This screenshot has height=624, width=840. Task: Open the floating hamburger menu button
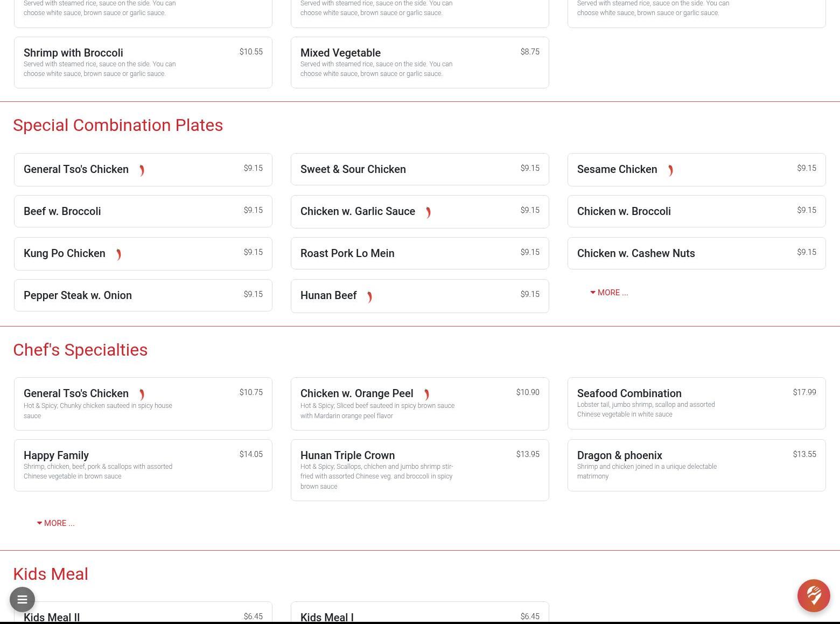point(22,599)
